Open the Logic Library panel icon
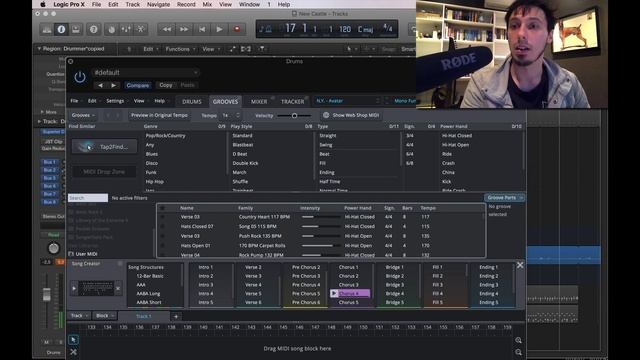 click(x=47, y=29)
